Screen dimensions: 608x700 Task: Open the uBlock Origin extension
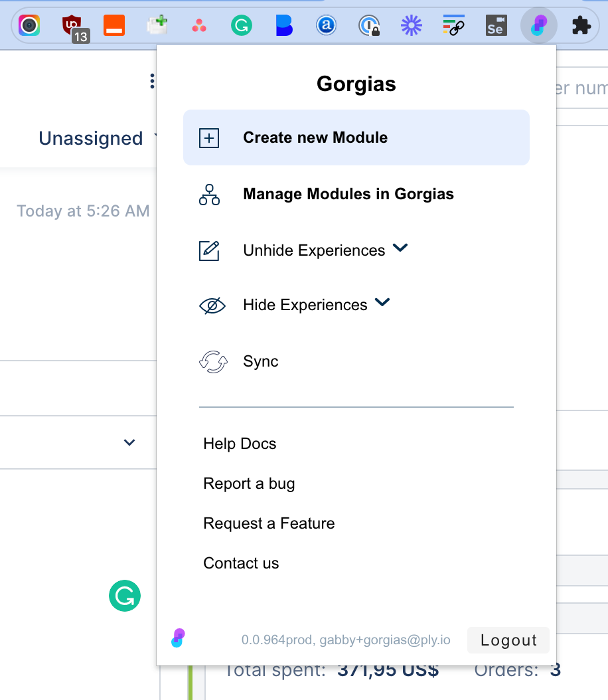(75, 28)
